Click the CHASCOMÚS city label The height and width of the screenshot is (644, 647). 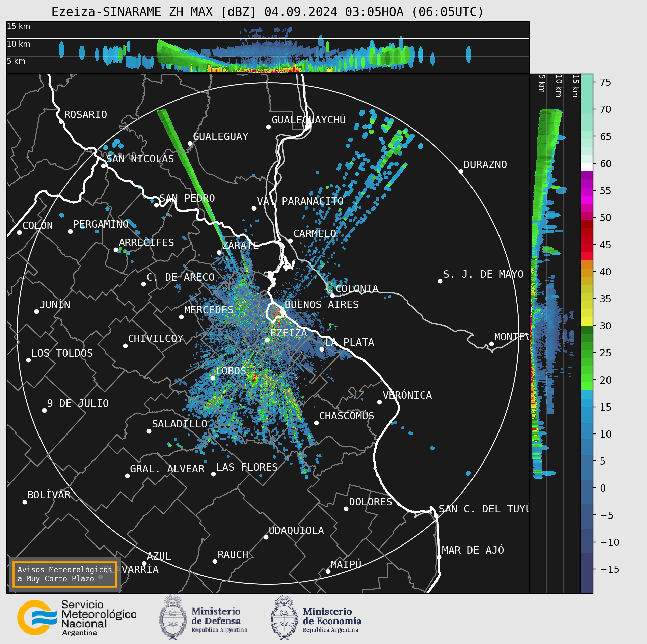[347, 416]
